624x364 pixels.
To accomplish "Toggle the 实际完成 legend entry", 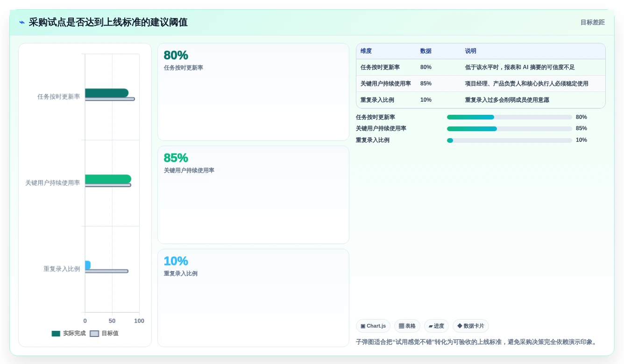I will tap(69, 334).
